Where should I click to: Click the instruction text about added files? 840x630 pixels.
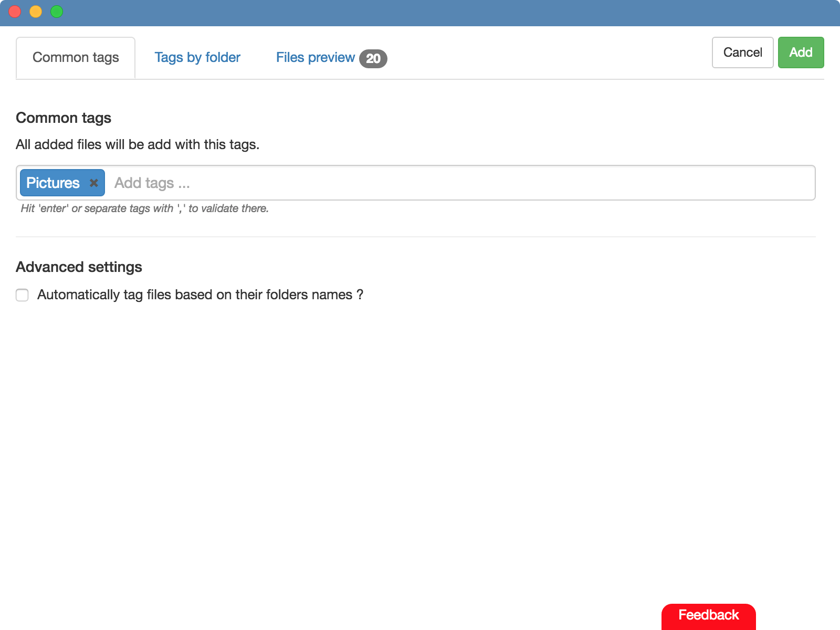point(138,144)
